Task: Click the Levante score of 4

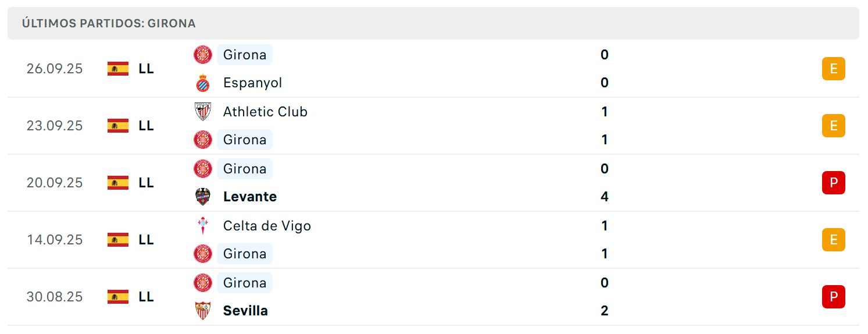Action: pos(605,197)
